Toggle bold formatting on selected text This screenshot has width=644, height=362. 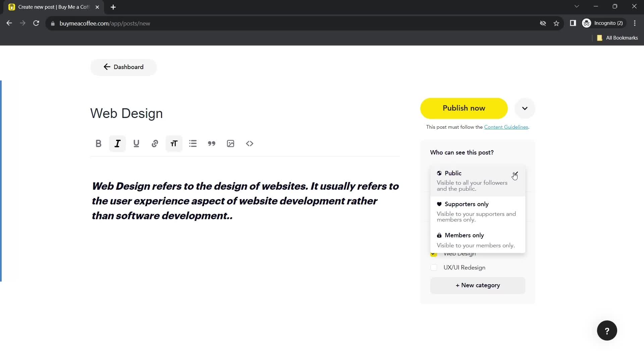(x=98, y=143)
